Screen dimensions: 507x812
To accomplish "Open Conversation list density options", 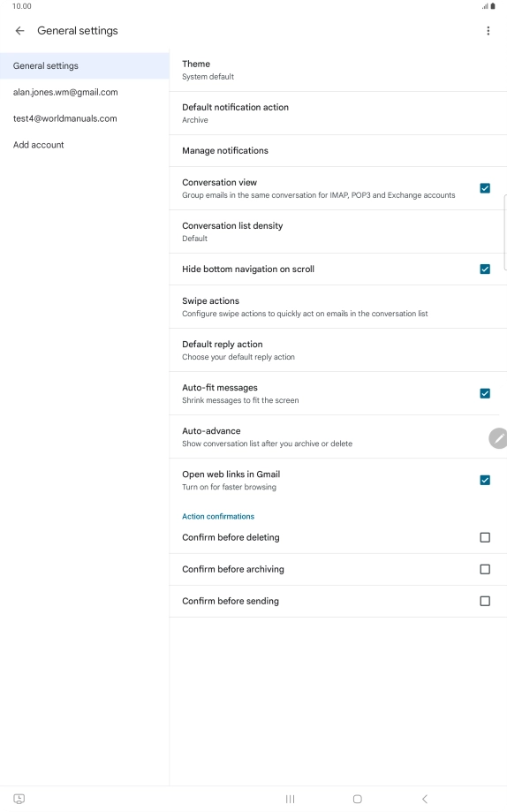I will [338, 231].
